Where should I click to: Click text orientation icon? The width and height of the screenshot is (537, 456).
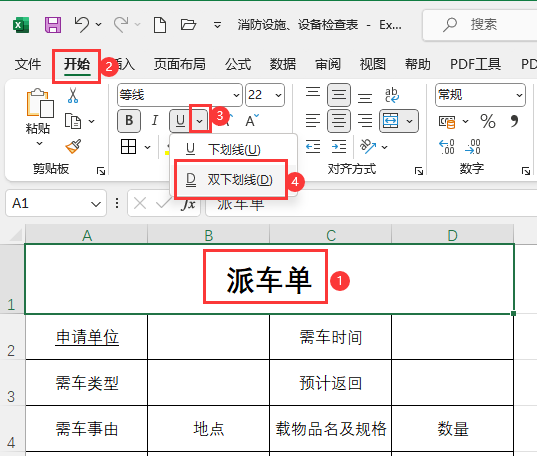pos(368,147)
